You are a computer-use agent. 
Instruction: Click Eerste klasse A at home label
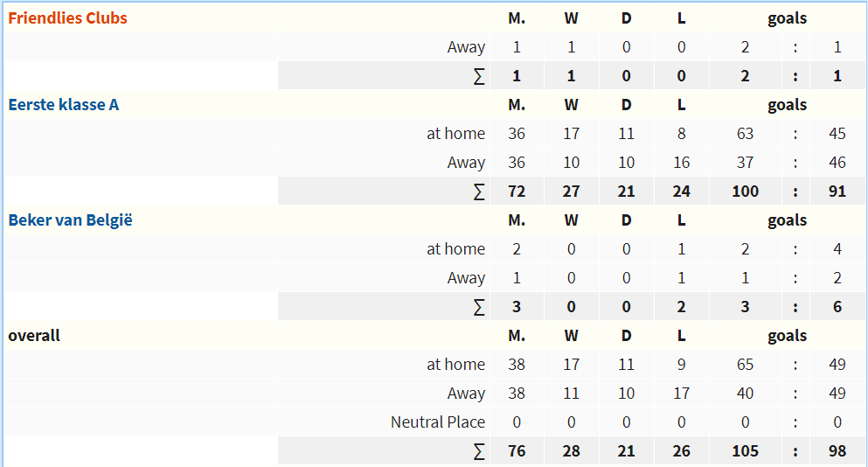tap(455, 134)
